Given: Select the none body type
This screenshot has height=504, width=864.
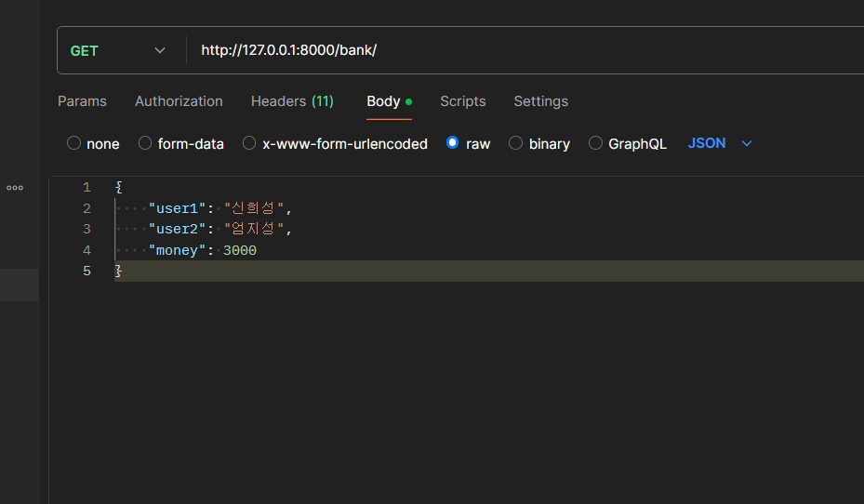Looking at the screenshot, I should (x=73, y=143).
